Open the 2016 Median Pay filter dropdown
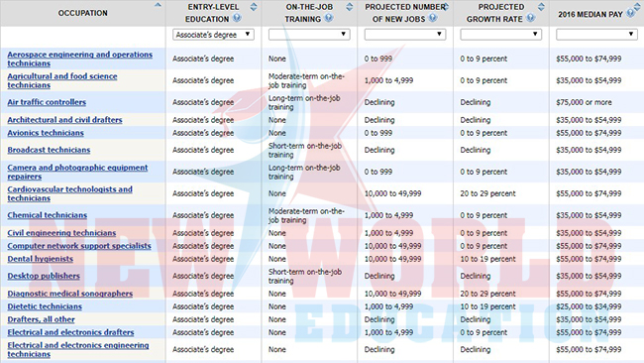Screen dimensions: 644x363 pyautogui.click(x=596, y=35)
